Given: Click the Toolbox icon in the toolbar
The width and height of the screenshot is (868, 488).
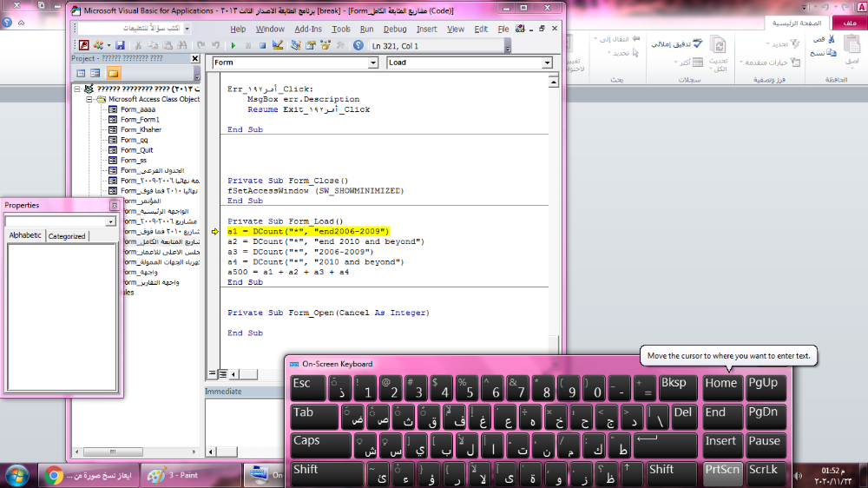Looking at the screenshot, I should tap(340, 45).
